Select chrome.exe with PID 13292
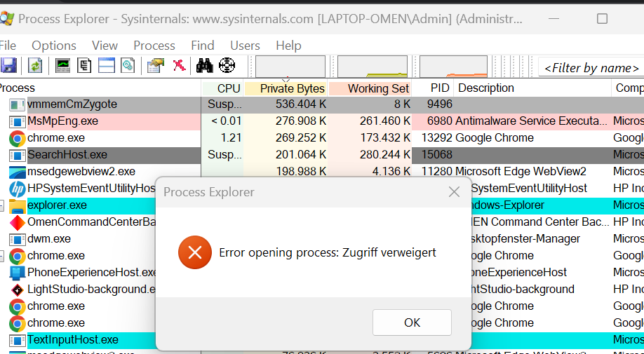This screenshot has width=644, height=354. (x=322, y=139)
